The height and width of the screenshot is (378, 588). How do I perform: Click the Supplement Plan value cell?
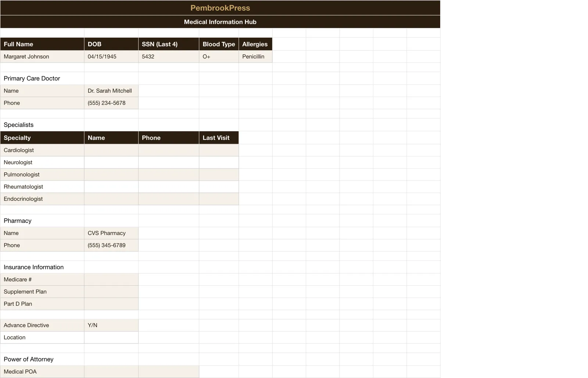111,292
